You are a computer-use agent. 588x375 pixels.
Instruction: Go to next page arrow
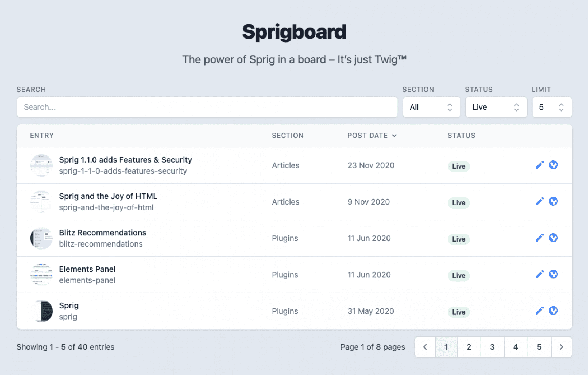pos(562,347)
